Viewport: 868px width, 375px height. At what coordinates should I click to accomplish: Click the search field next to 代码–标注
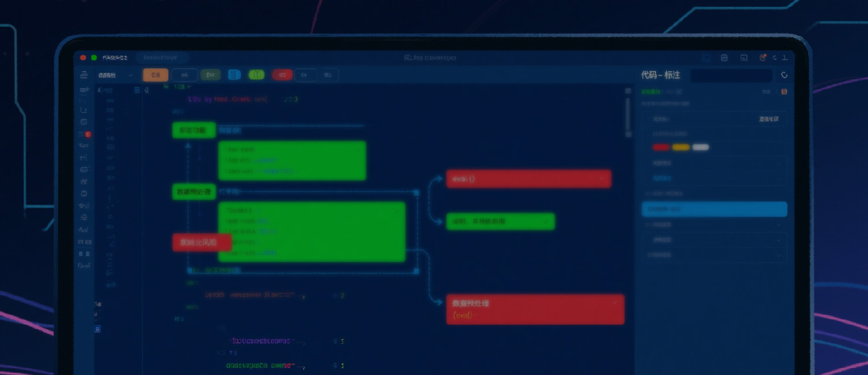click(731, 75)
